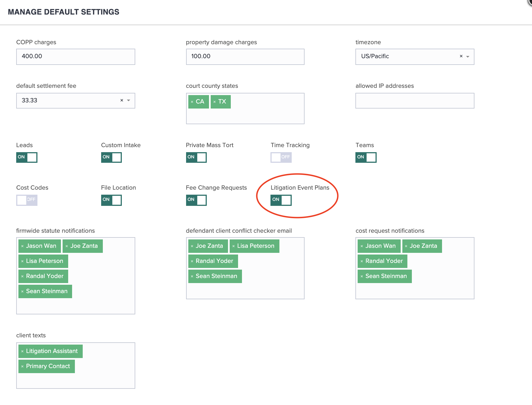The width and height of the screenshot is (532, 405).
Task: Remove Sean Steinman from cost request notifications
Action: [x=362, y=276]
